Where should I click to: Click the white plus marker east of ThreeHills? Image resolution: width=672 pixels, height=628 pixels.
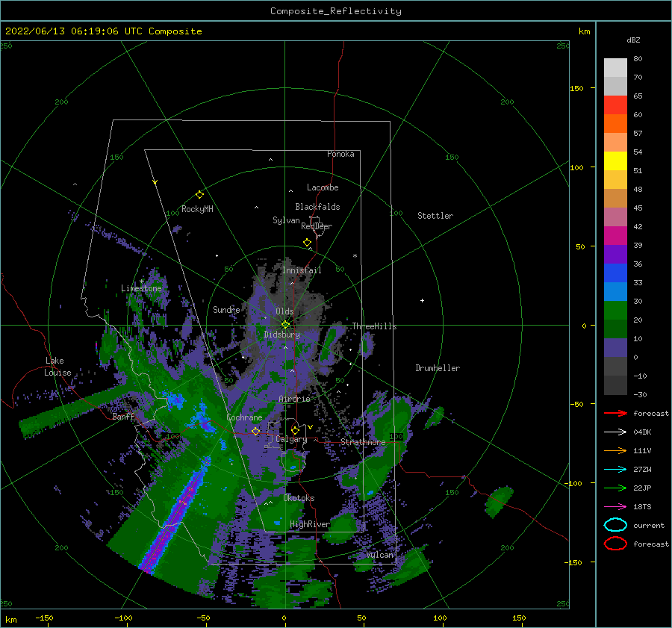[x=422, y=300]
